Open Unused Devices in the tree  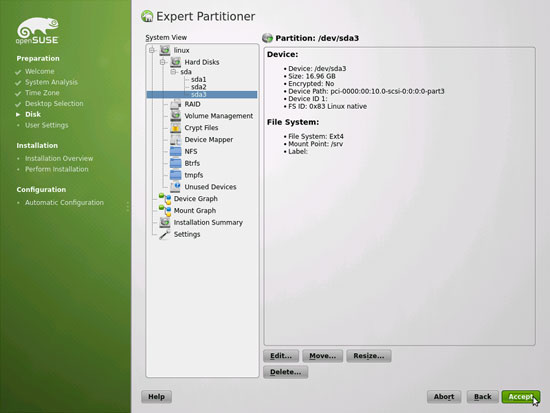point(210,187)
